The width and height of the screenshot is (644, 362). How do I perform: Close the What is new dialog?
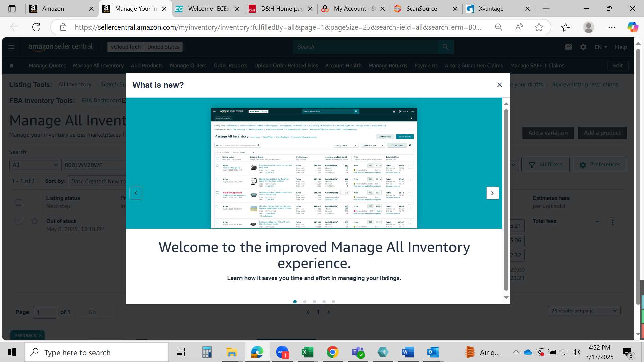click(x=499, y=85)
